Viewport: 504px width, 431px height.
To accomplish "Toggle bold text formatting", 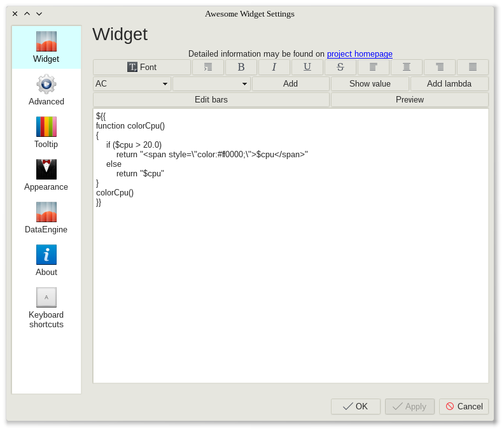I will pyautogui.click(x=241, y=67).
